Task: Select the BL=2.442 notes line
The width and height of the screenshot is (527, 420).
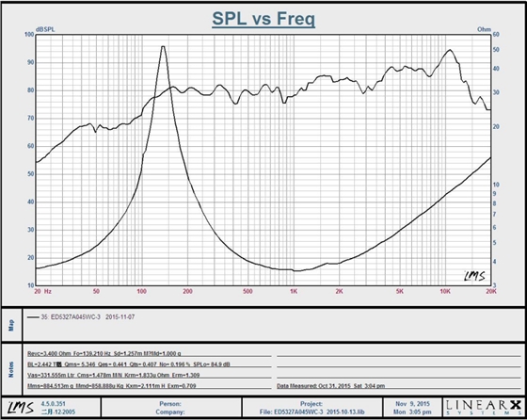Action: tap(129, 364)
